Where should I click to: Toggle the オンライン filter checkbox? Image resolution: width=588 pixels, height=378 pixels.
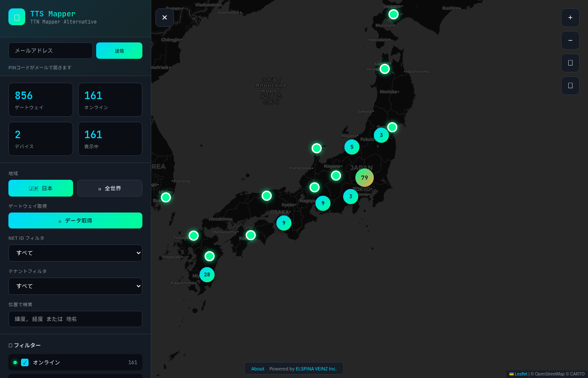[25, 362]
